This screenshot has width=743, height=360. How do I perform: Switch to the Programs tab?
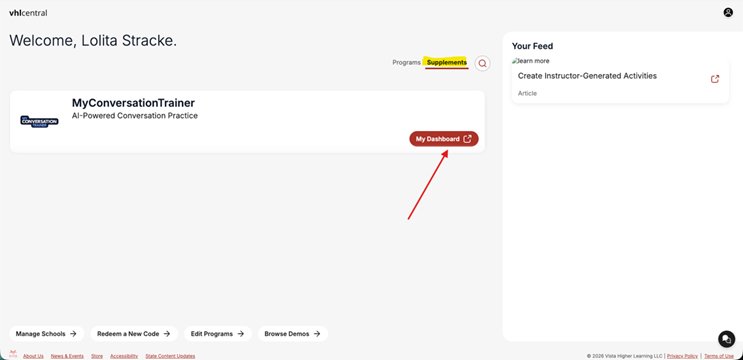point(406,63)
